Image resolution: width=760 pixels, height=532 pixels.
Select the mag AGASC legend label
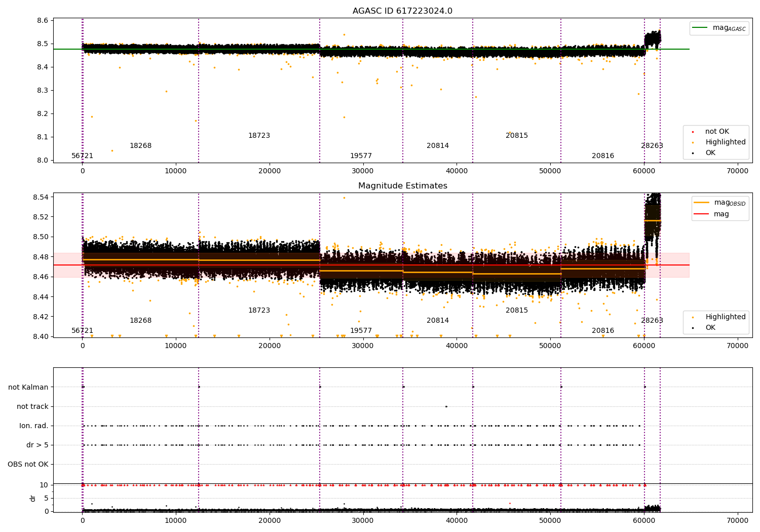729,28
